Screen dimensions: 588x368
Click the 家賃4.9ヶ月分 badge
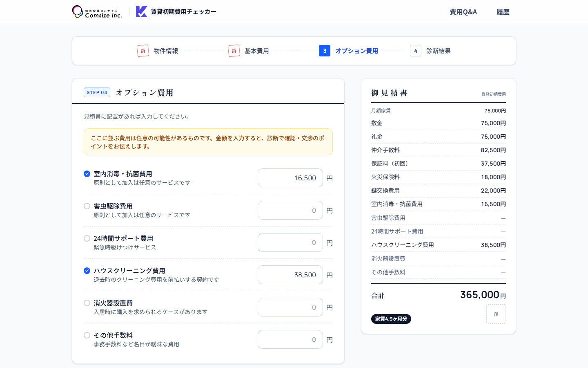coord(391,319)
